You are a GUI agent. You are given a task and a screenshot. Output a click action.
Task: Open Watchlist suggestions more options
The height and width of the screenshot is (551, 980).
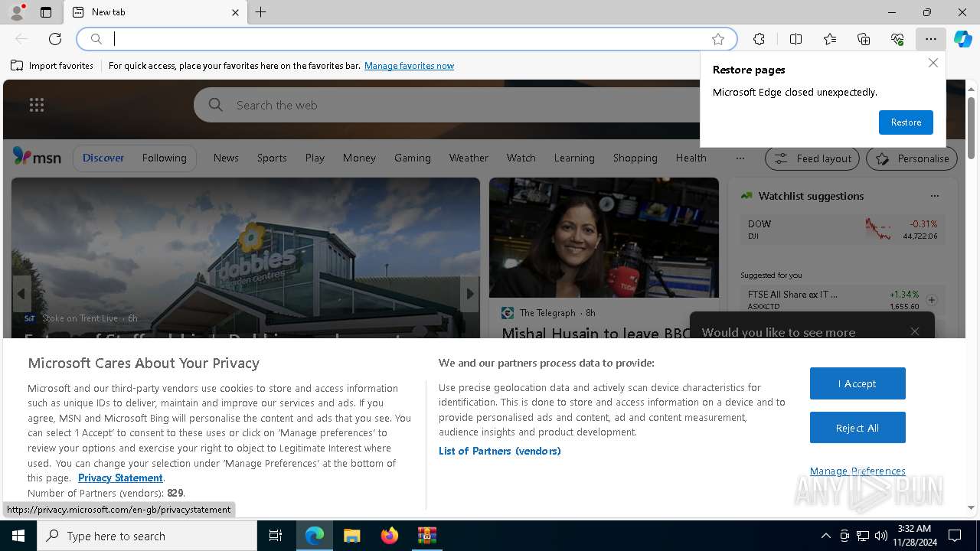tap(934, 196)
